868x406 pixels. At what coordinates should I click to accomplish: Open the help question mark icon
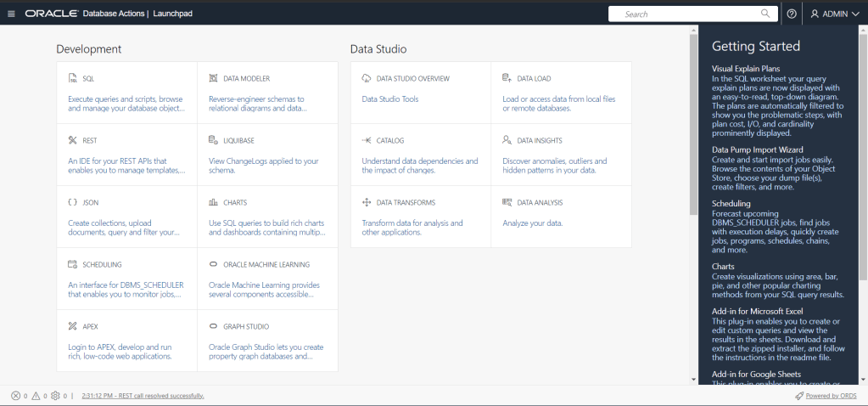[x=792, y=14]
